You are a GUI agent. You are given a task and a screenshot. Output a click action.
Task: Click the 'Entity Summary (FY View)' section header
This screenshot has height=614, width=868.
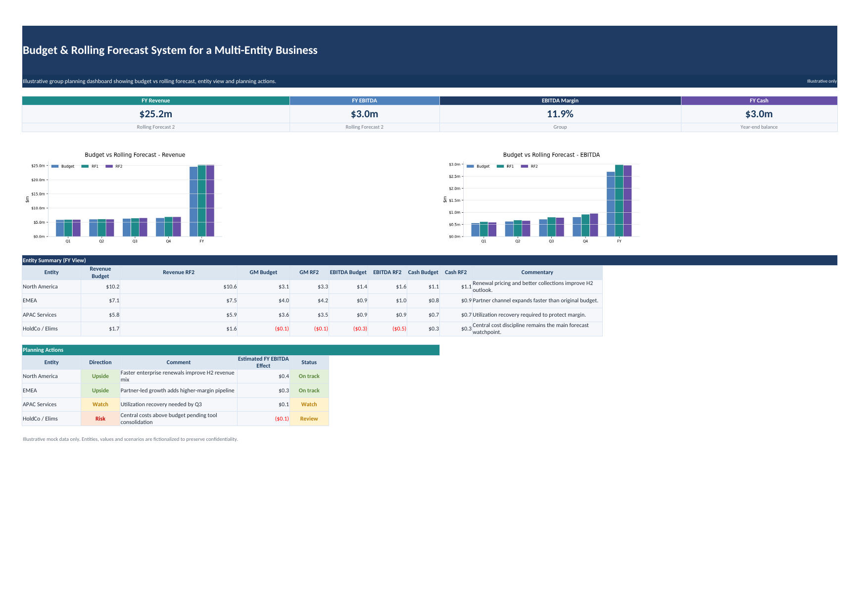430,260
